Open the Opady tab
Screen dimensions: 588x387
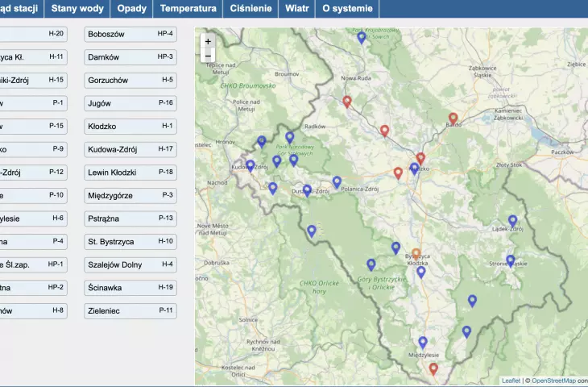click(x=131, y=9)
